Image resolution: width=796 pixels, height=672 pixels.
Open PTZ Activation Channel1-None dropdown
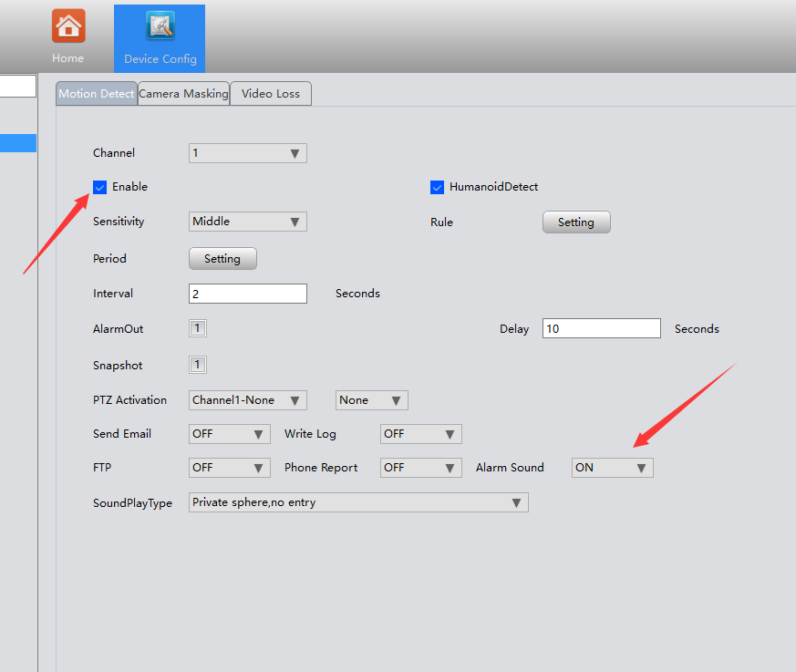tap(248, 400)
